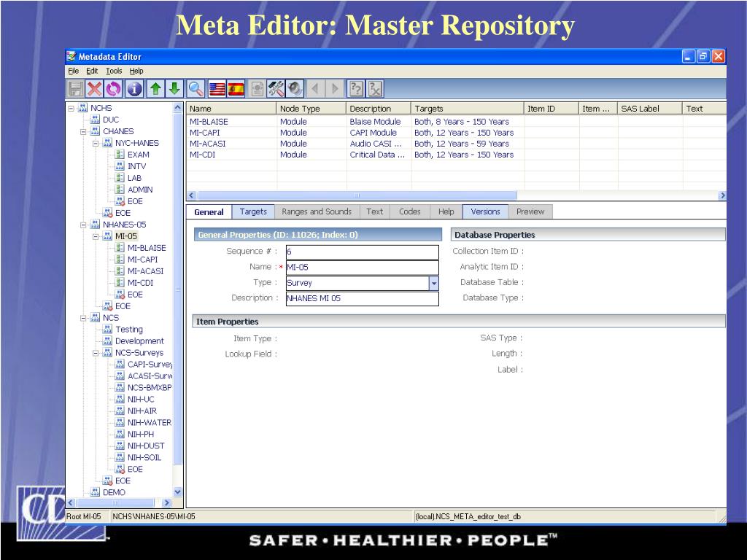Sort by the Node Type column header
This screenshot has height=560, width=747.
[x=311, y=109]
